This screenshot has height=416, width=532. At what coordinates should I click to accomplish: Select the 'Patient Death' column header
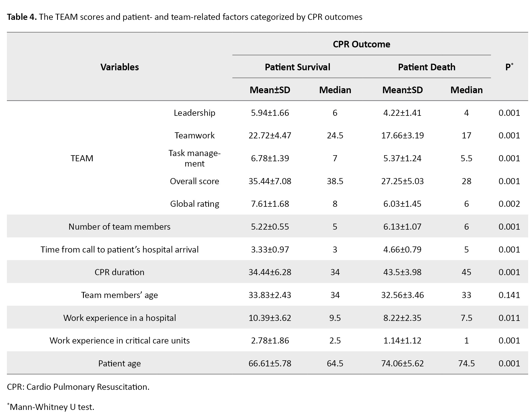click(x=426, y=67)
